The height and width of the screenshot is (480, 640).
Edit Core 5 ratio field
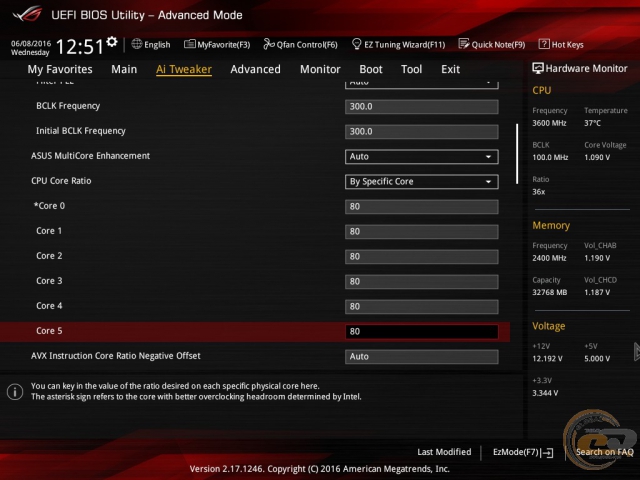[x=422, y=331]
